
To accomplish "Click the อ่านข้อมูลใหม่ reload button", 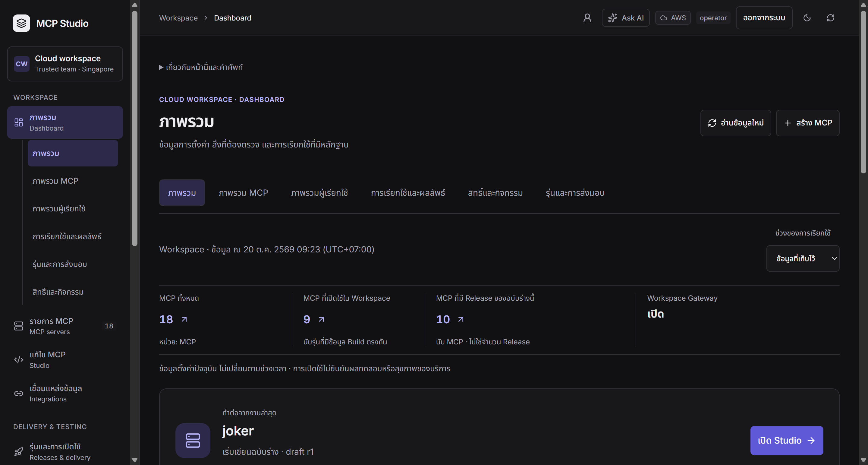I will (735, 123).
